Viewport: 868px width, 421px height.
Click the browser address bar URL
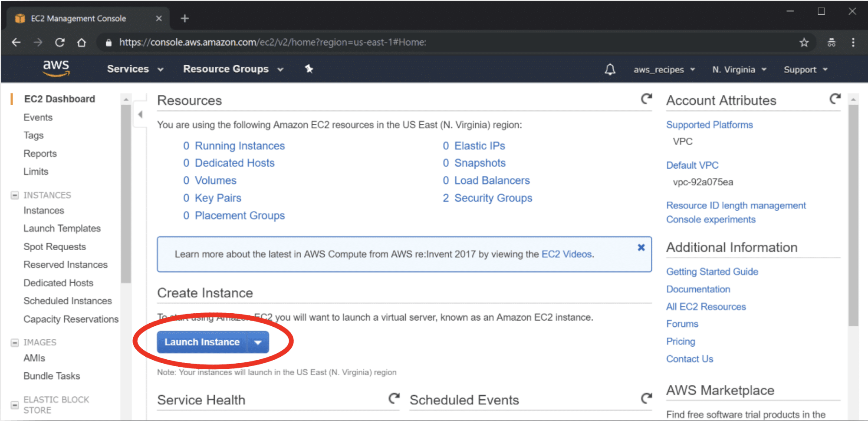[273, 42]
